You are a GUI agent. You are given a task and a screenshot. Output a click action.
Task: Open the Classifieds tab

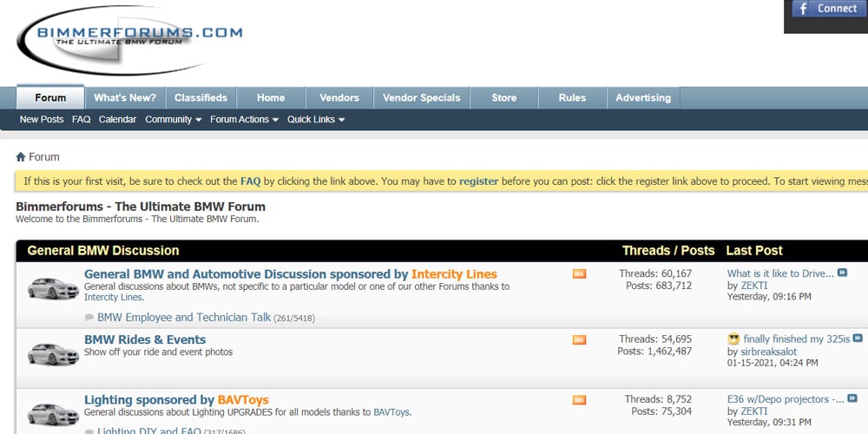(x=201, y=98)
